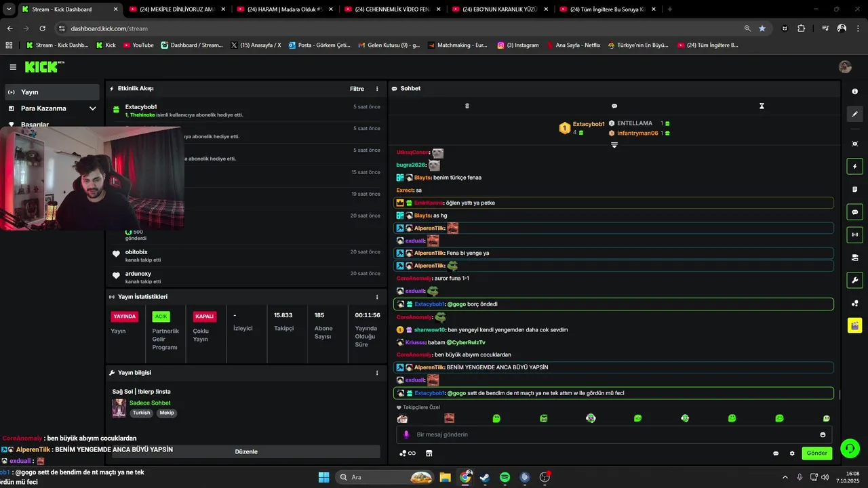Select the pencil edit icon in right sidebar
Image resolution: width=868 pixels, height=488 pixels.
pos(854,114)
